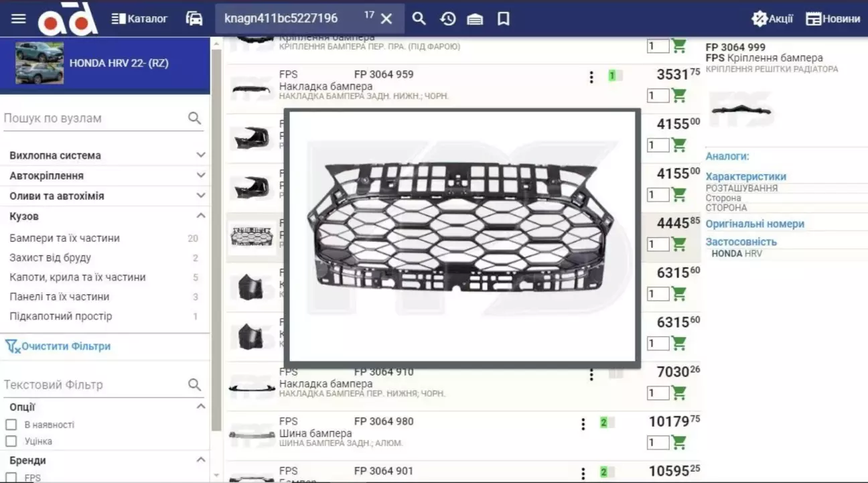Viewport: 868px width, 483px height.
Task: Expand Оливи та автохімія category
Action: [106, 196]
